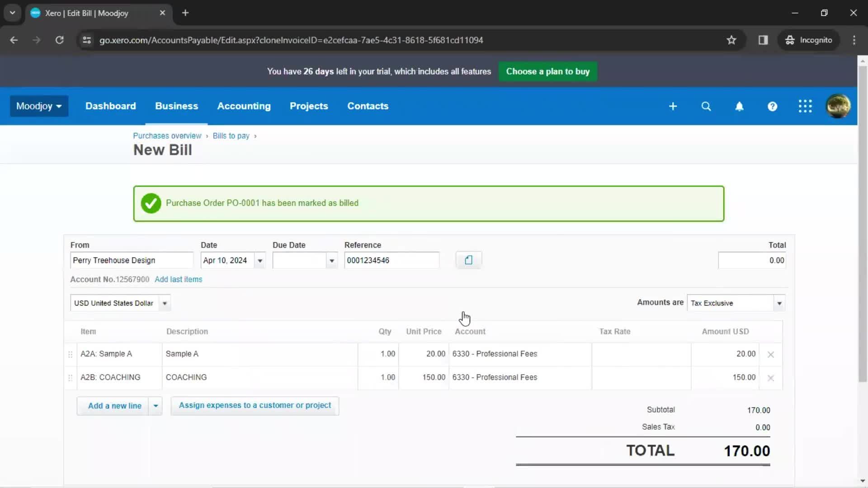The image size is (868, 488).
Task: Bookmark this page with the star icon
Action: (x=731, y=40)
